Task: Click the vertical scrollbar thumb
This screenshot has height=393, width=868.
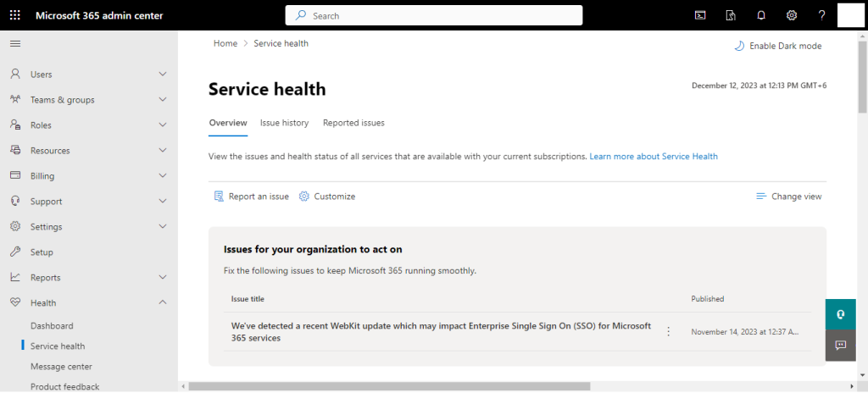Action: click(862, 76)
